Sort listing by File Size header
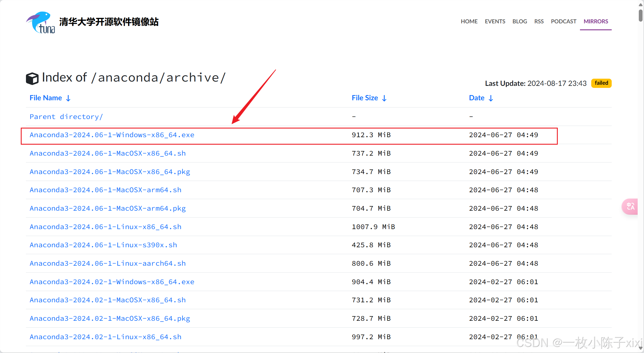 tap(365, 98)
